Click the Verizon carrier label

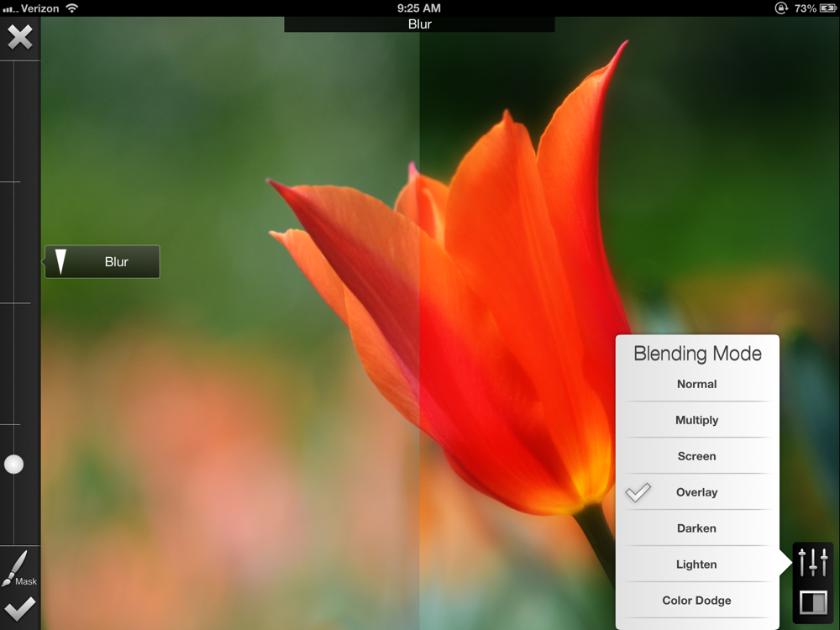point(39,8)
